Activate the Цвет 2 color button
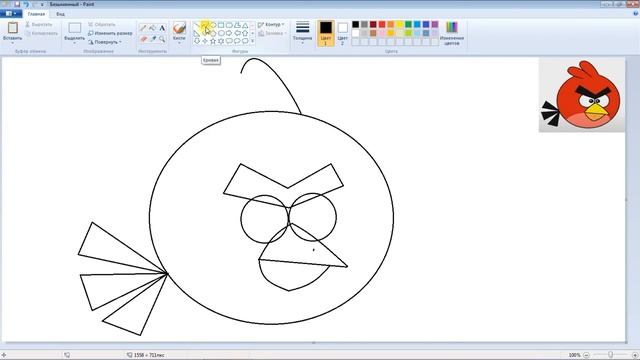The image size is (640, 360). point(343,33)
